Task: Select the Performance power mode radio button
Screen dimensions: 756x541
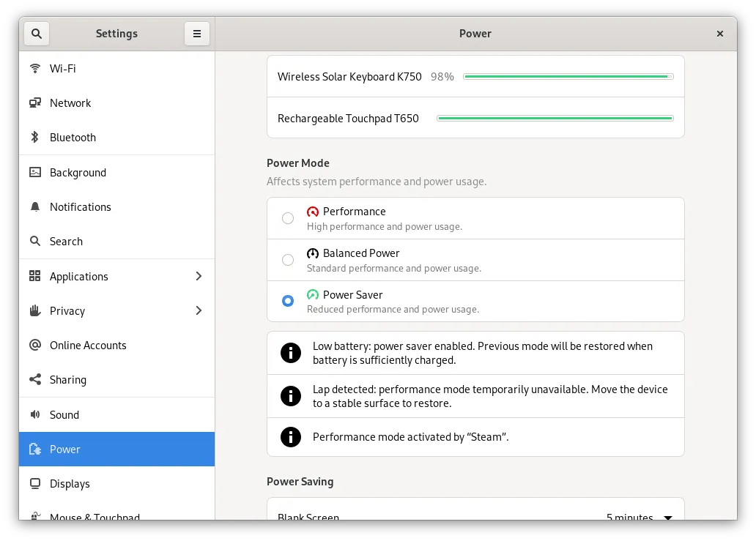Action: coord(288,218)
